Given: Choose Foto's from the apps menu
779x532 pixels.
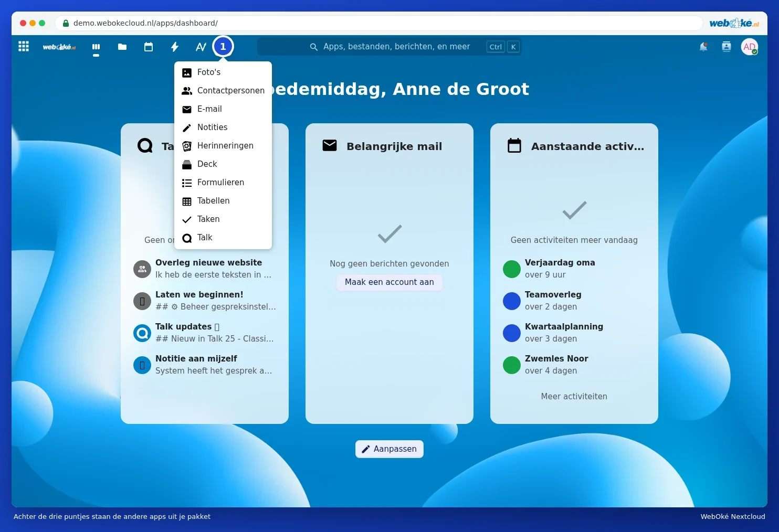Looking at the screenshot, I should click(x=223, y=72).
